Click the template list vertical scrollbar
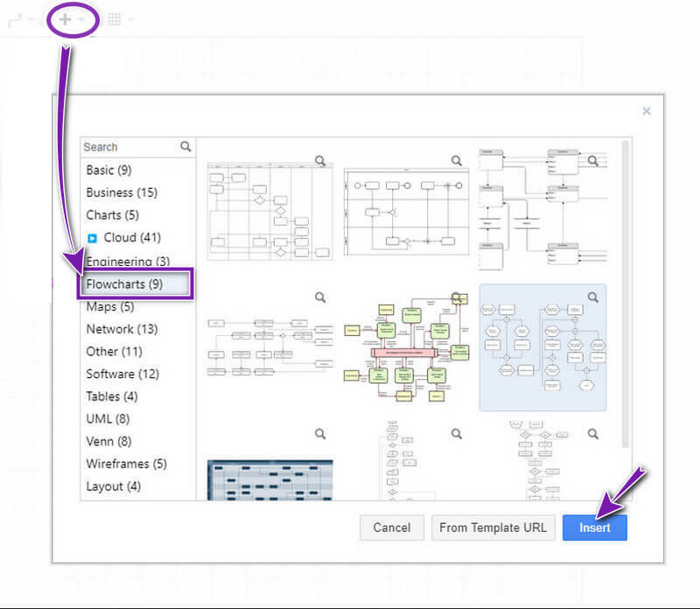 625,289
